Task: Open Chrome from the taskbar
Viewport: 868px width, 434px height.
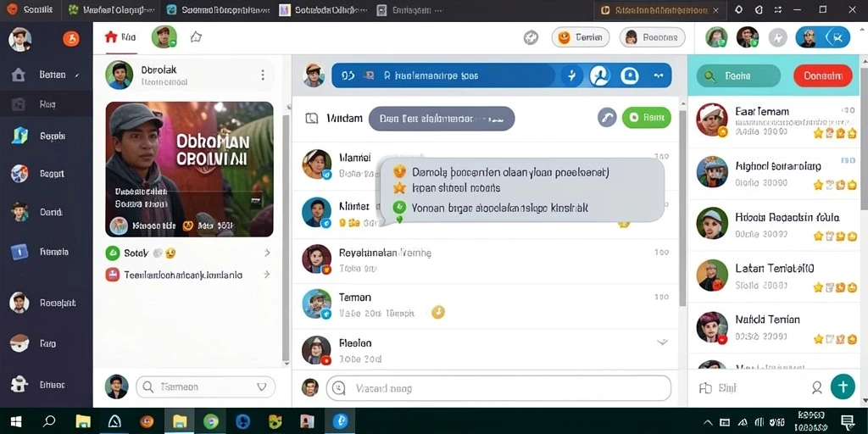Action: pos(211,422)
